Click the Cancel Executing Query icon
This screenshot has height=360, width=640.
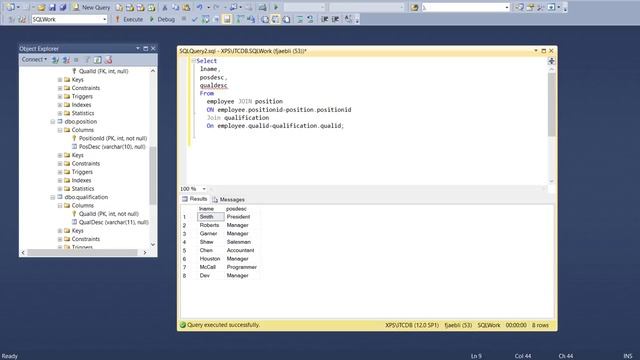pos(184,19)
